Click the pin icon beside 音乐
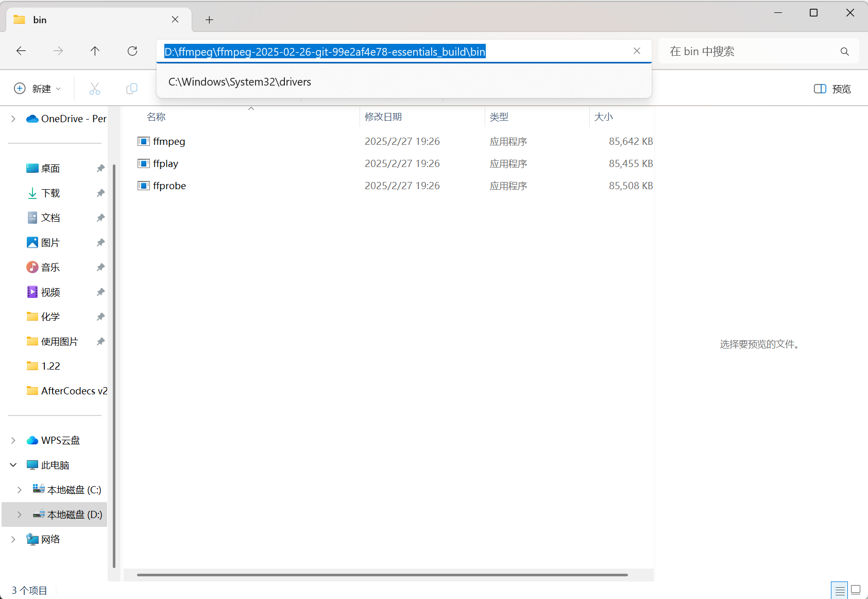The image size is (868, 599). [x=100, y=267]
